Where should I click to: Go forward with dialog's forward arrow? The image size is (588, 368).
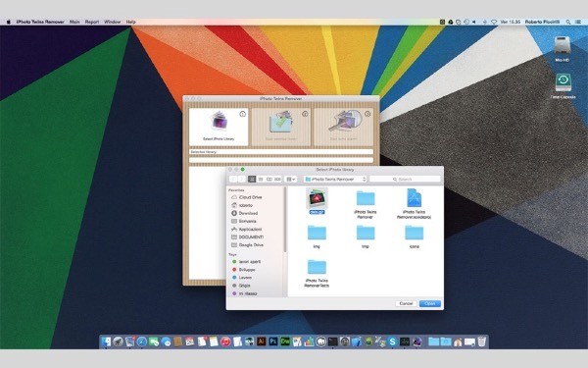click(x=241, y=180)
